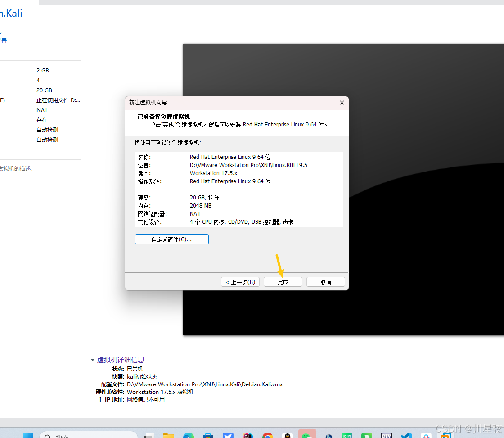504x438 pixels.
Task: Open Google Chrome from the taskbar
Action: (x=267, y=435)
